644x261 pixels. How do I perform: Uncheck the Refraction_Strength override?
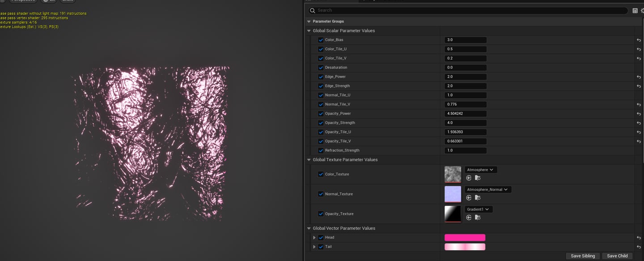[x=321, y=150]
